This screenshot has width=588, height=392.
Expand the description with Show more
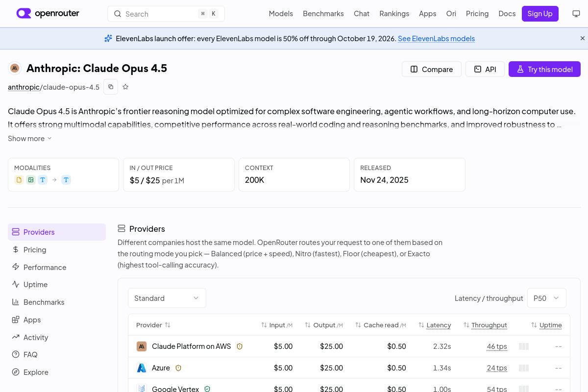point(30,139)
